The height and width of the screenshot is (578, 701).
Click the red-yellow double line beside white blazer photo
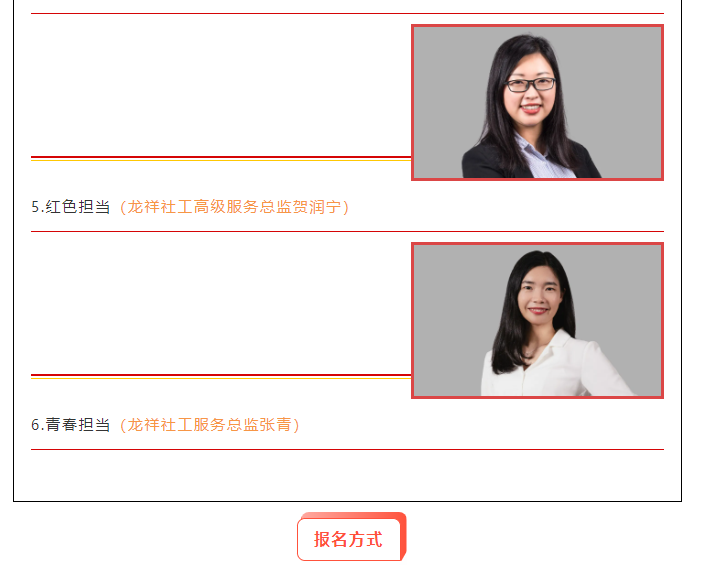point(221,376)
